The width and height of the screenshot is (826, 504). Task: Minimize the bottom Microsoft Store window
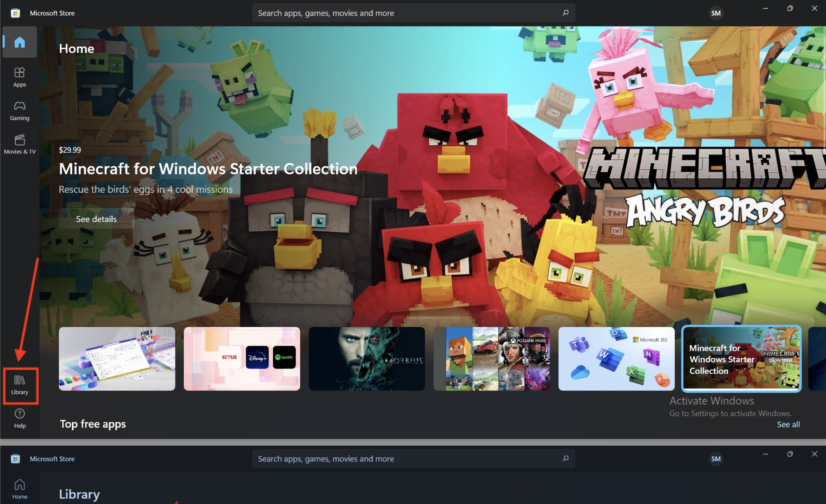pos(766,454)
